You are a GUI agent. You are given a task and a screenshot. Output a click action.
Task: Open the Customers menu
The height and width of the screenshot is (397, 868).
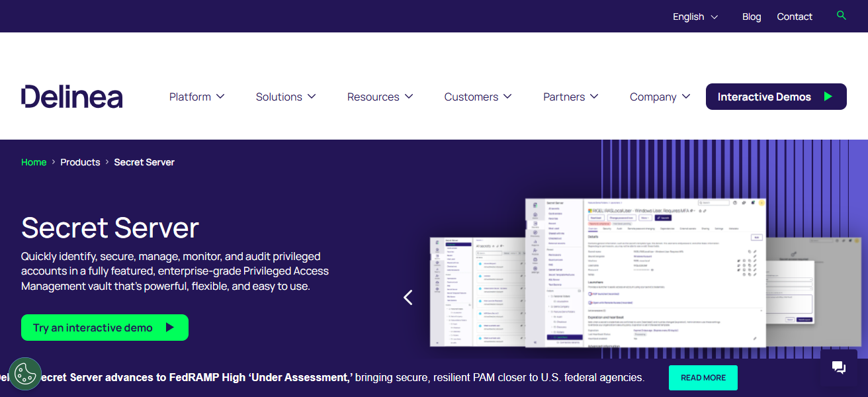tap(478, 97)
